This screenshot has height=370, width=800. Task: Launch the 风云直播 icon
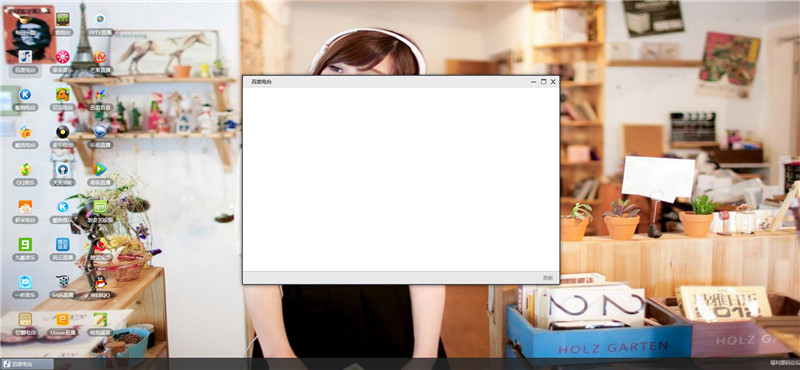[63, 249]
